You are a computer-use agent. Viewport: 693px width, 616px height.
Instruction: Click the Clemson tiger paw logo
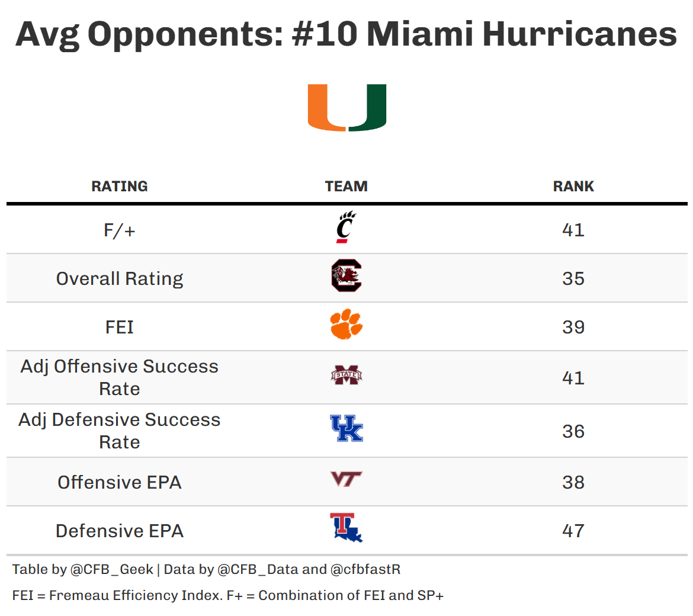coord(346,324)
